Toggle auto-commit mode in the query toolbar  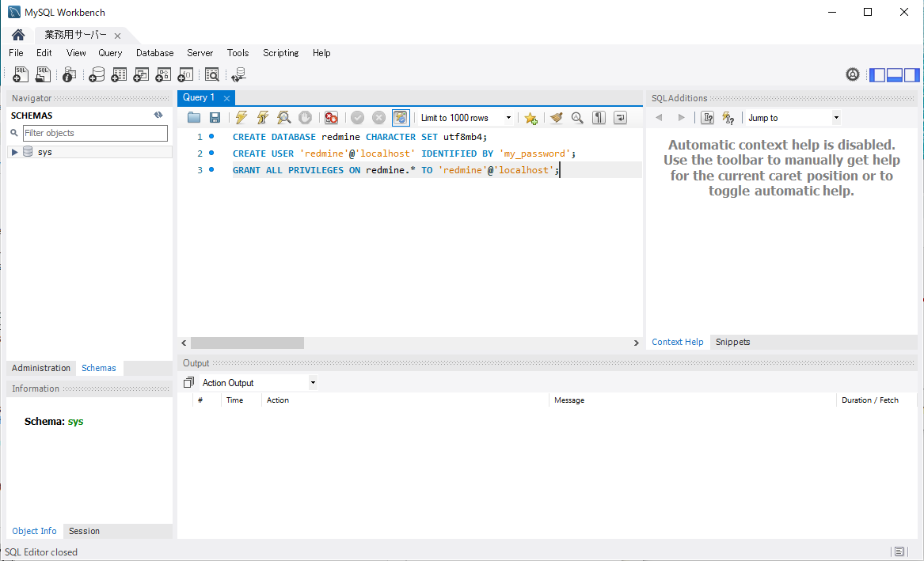(x=401, y=117)
